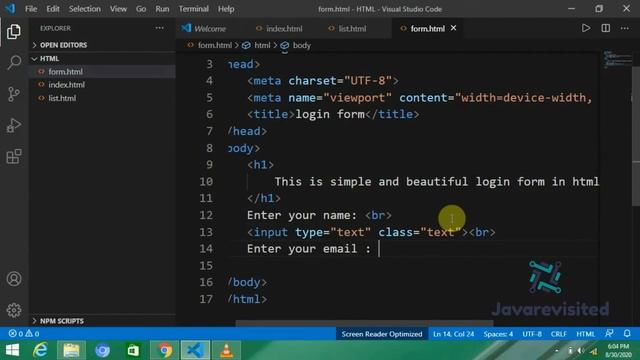Open Explorer views and more actions ellipsis
Screen dimensions: 640x360
tap(160, 28)
